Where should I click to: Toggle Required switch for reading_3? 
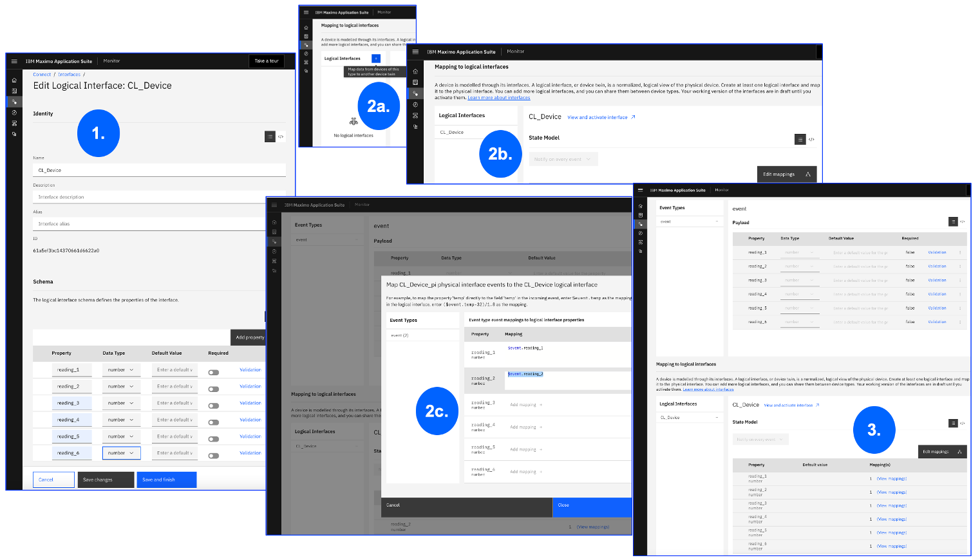click(x=214, y=406)
